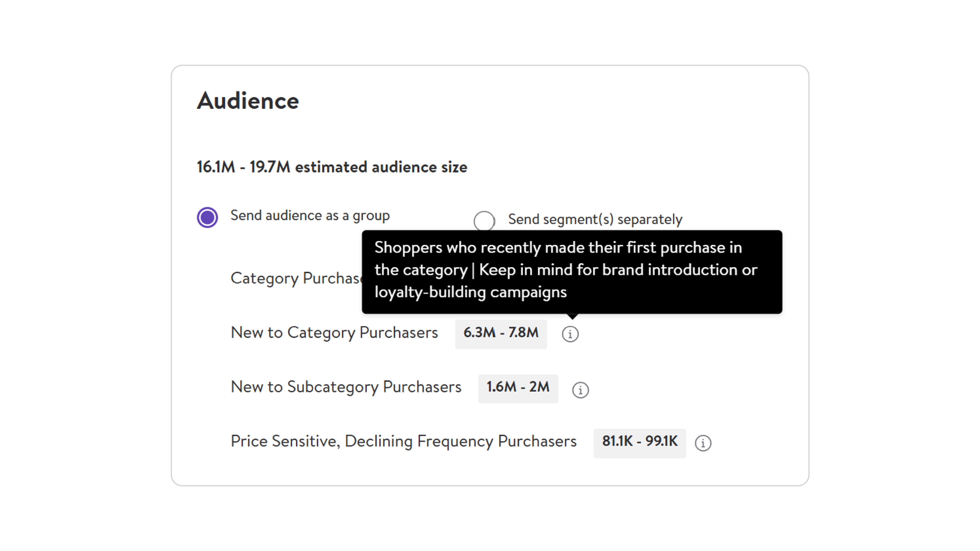
Task: Click the Send segment(s) separately label text
Action: click(595, 220)
